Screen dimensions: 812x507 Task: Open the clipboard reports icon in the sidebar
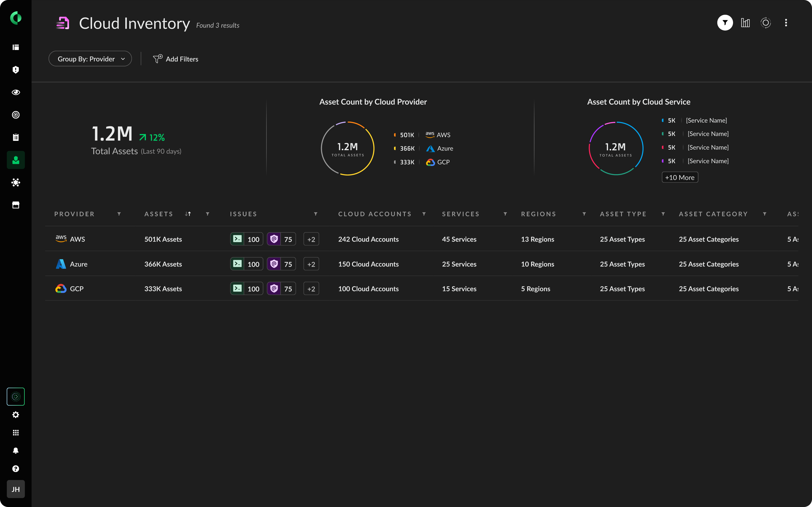(x=16, y=137)
